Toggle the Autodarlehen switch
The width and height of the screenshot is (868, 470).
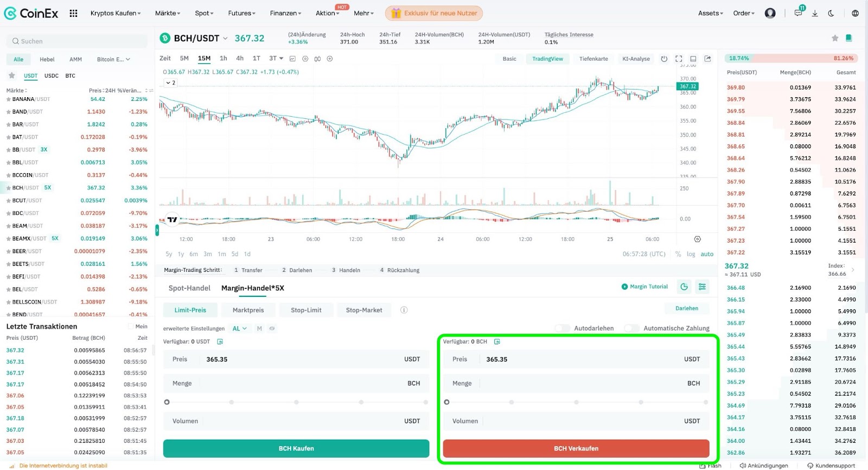pyautogui.click(x=563, y=328)
